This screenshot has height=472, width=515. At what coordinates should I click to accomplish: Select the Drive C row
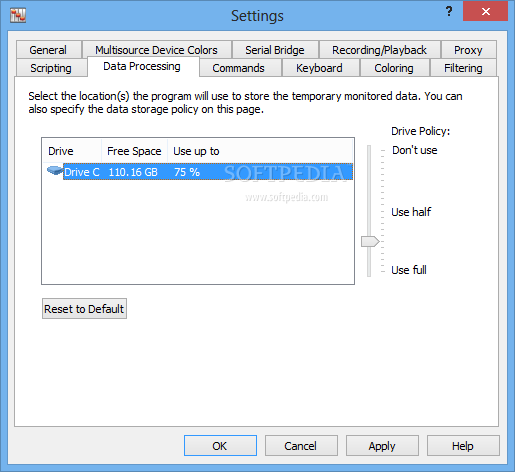click(199, 172)
